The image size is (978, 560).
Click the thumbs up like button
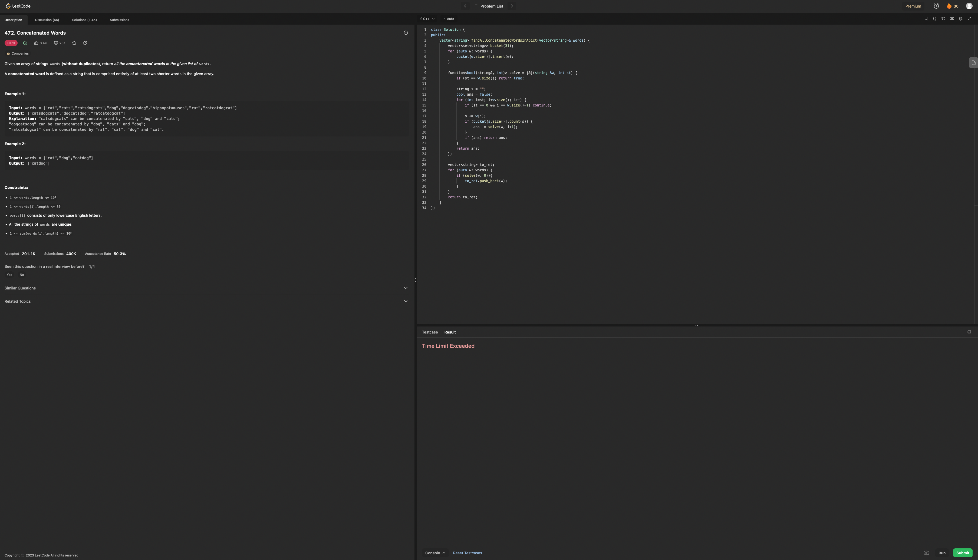point(37,43)
